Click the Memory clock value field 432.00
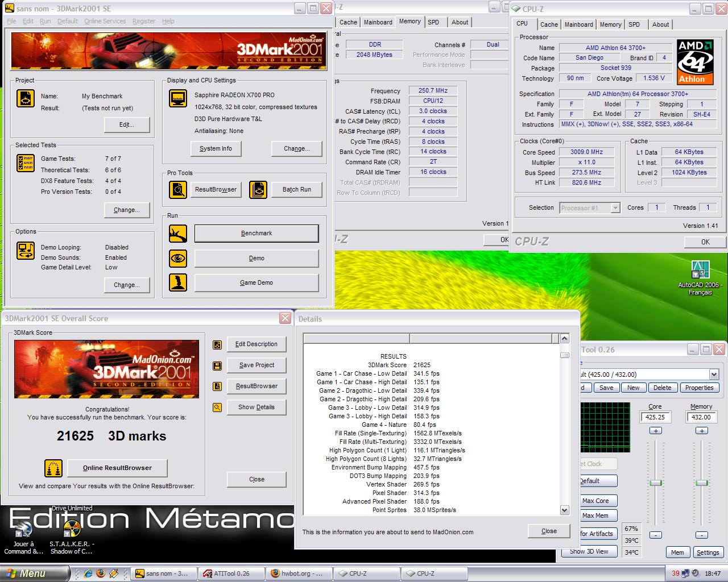 pos(701,417)
